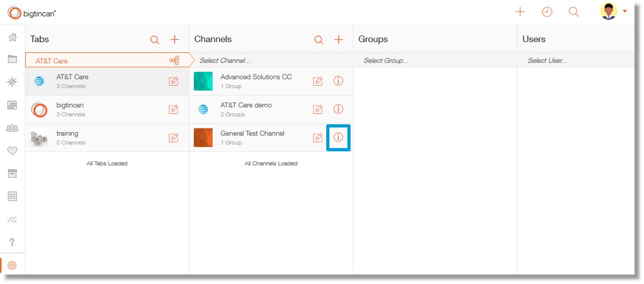
Task: Show info for General Test Channel
Action: pyautogui.click(x=338, y=138)
